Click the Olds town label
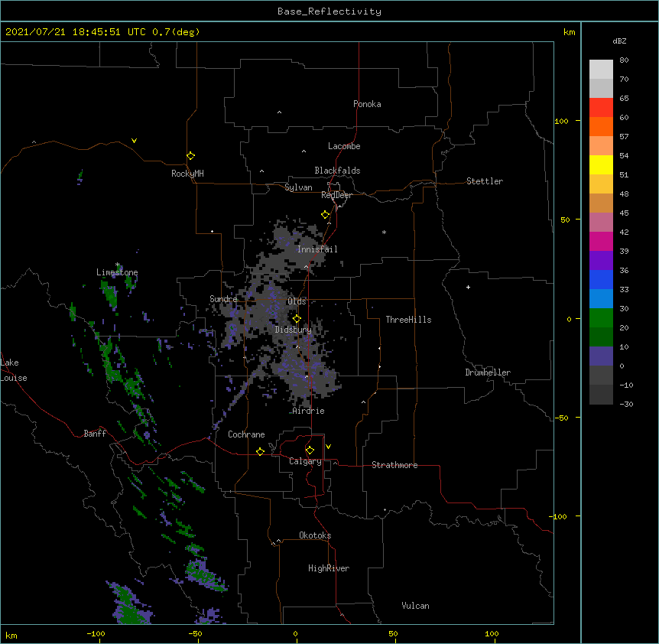This screenshot has width=659, height=644. pyautogui.click(x=297, y=301)
